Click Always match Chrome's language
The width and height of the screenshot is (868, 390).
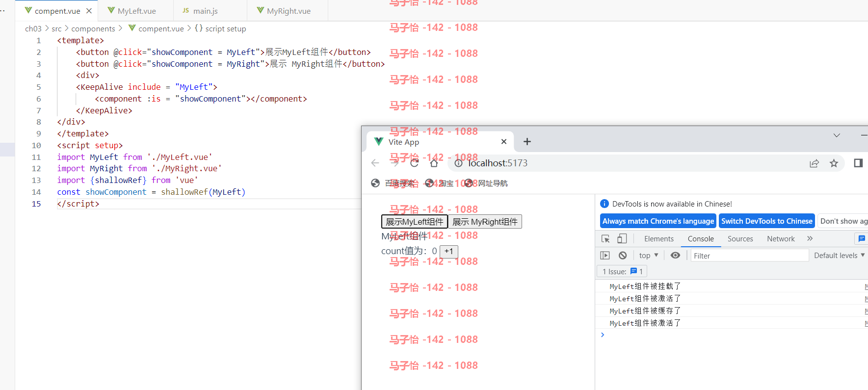[x=658, y=221]
